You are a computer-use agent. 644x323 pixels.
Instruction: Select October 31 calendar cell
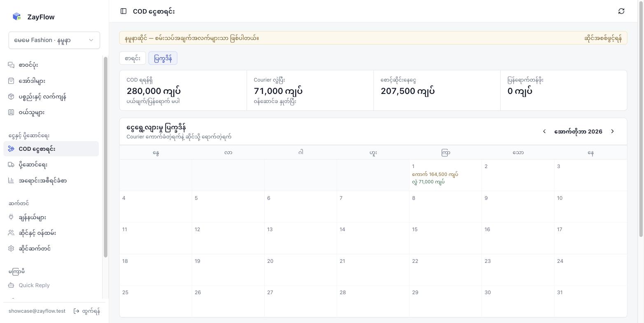[590, 302]
